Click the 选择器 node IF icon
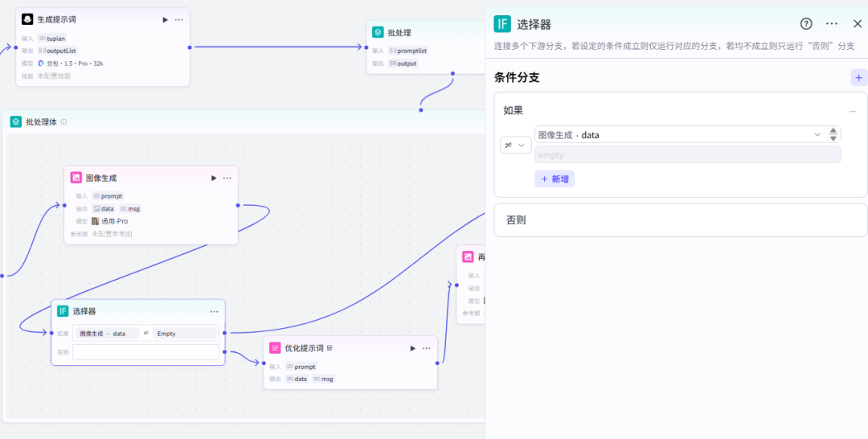 coord(63,311)
